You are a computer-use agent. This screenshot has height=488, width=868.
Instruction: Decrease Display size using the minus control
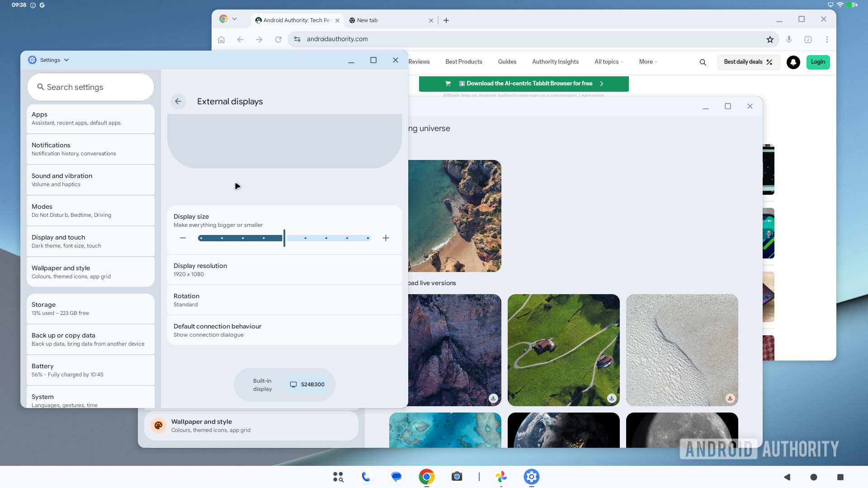pyautogui.click(x=183, y=238)
